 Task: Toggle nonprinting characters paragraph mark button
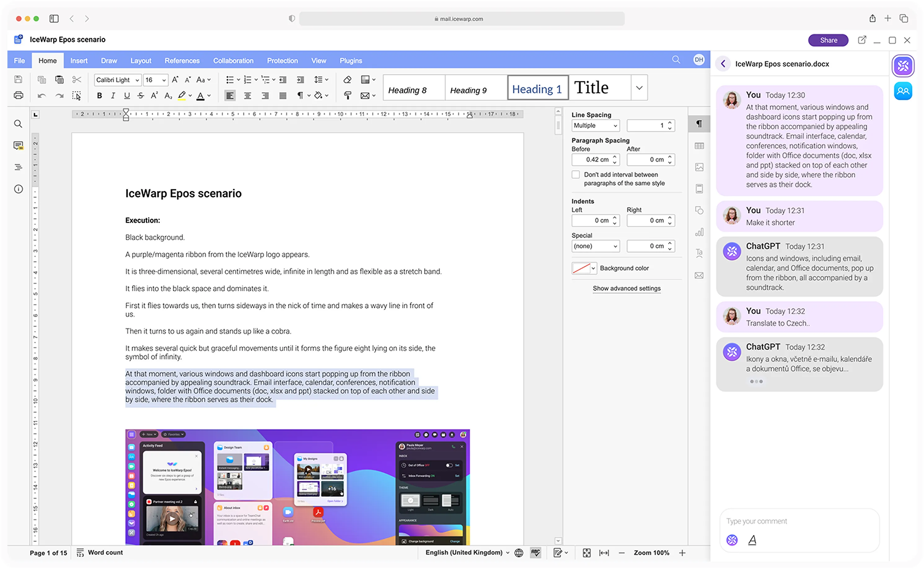pos(300,95)
